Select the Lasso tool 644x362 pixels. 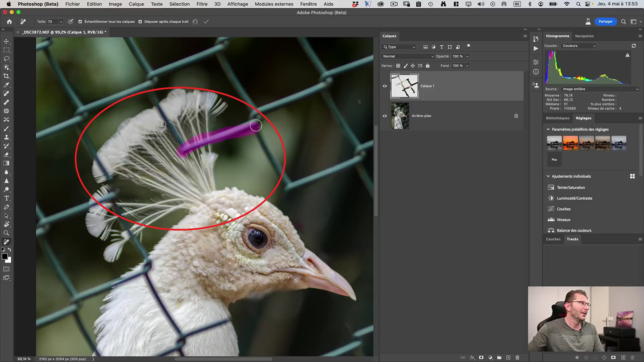(x=6, y=59)
